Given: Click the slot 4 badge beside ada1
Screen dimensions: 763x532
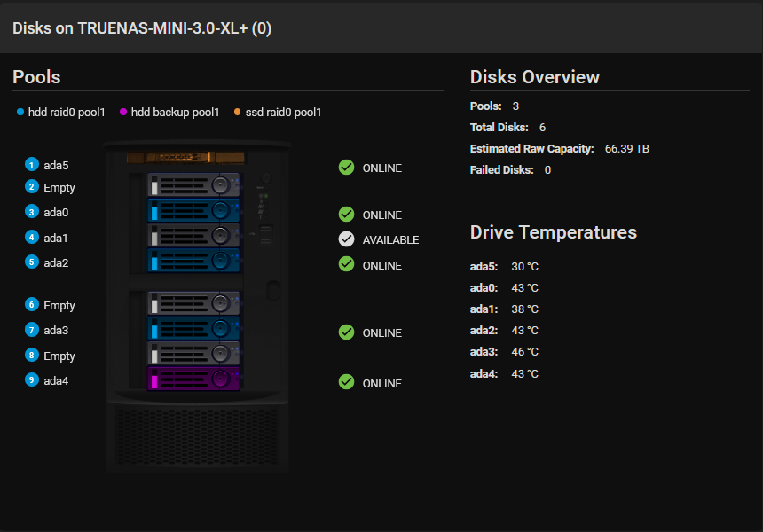Looking at the screenshot, I should coord(32,238).
